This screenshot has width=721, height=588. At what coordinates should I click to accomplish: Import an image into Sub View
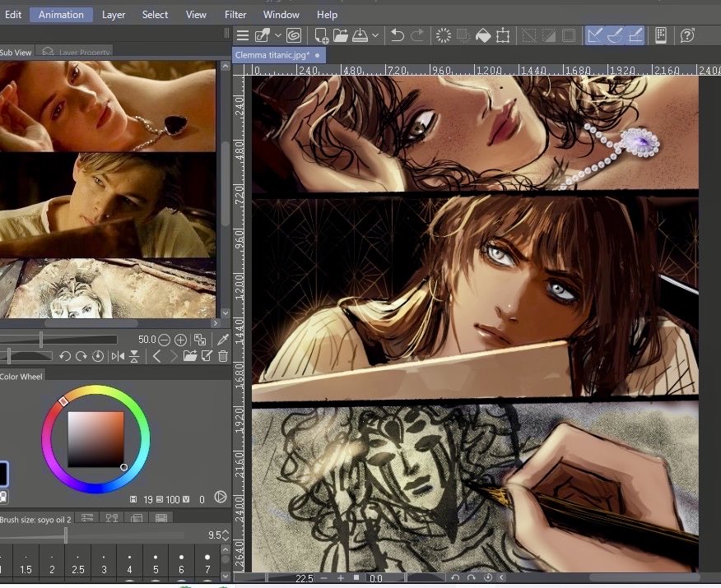[x=190, y=356]
